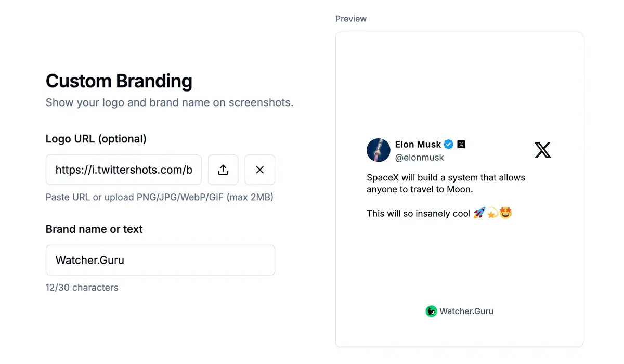Click the blue verified badge beside Elon Musk
Image resolution: width=624 pixels, height=364 pixels.
448,145
